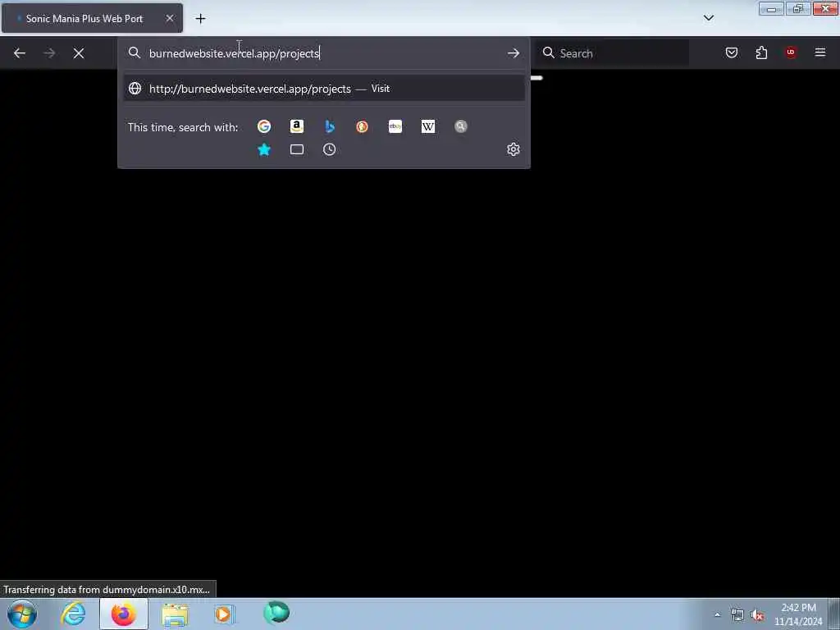Click the muted volume tray icon

[x=757, y=615]
